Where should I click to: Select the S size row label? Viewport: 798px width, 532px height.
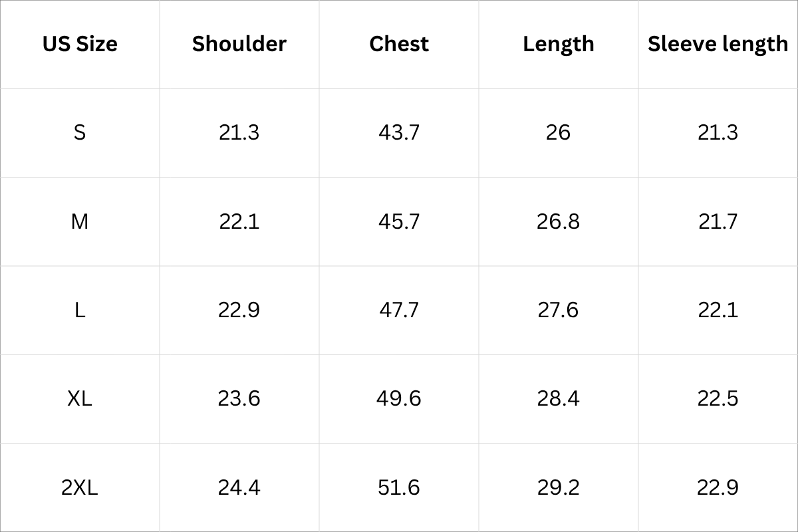coord(80,132)
